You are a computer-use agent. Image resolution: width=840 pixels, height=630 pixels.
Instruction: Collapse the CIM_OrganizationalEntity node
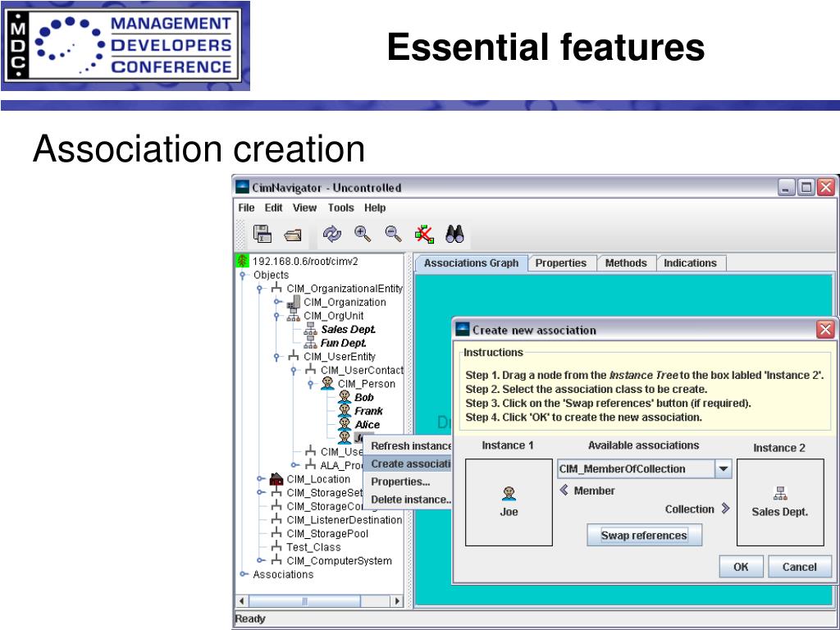click(260, 289)
